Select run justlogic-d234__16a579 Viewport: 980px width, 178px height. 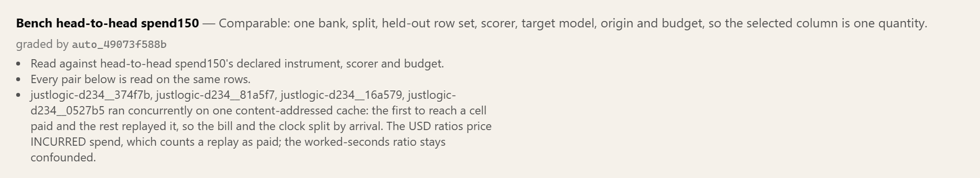[342, 95]
